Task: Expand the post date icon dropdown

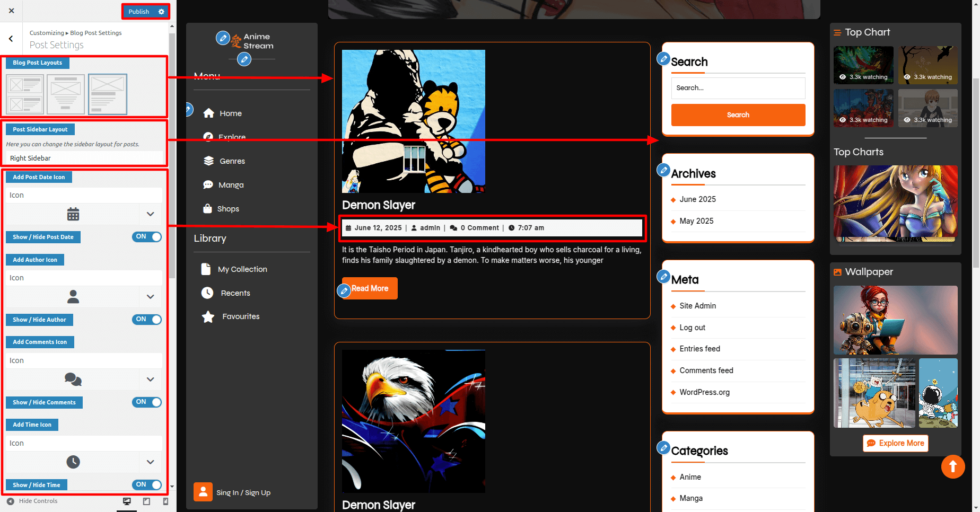Action: tap(150, 214)
